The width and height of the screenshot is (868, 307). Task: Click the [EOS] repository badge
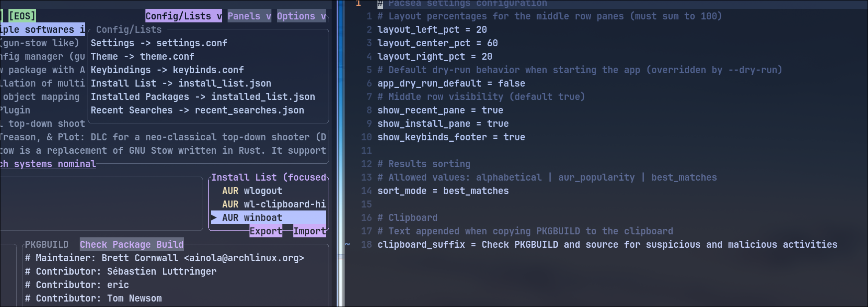coord(22,16)
